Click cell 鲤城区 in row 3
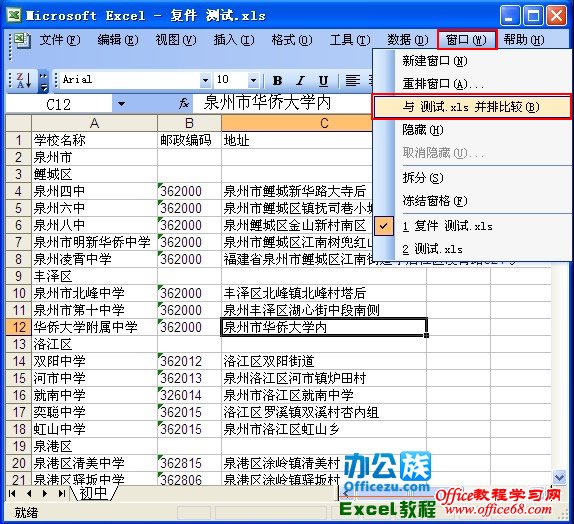Image resolution: width=574 pixels, height=524 pixels. (x=94, y=174)
